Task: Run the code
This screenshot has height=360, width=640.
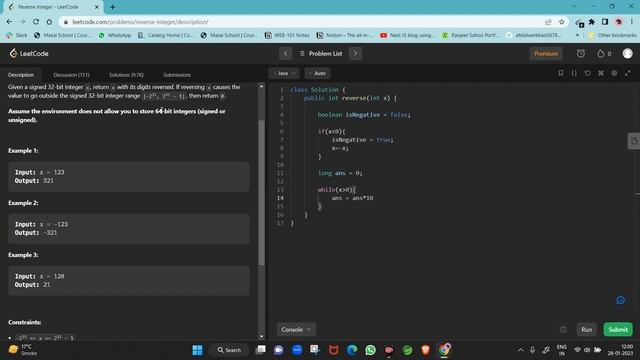Action: [587, 329]
